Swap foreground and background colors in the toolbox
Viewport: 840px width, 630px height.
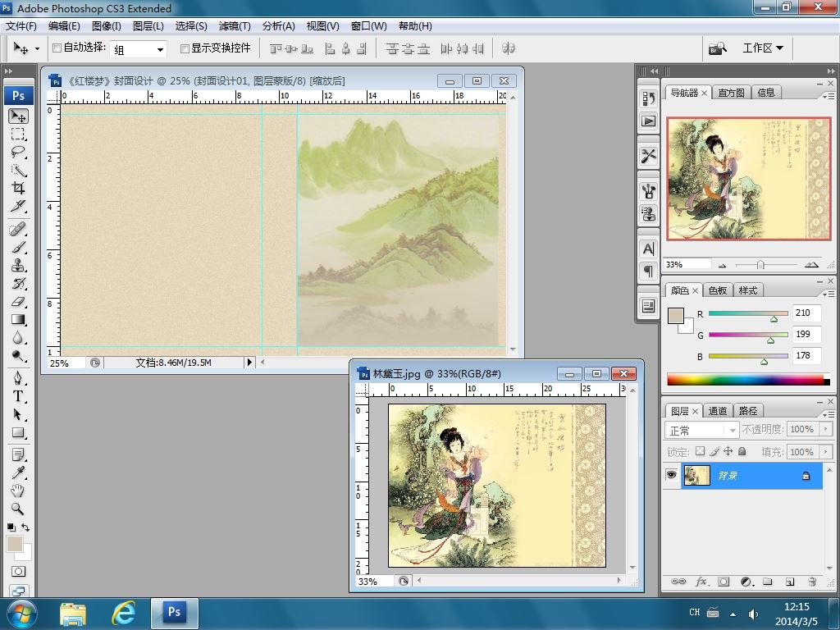coord(25,527)
